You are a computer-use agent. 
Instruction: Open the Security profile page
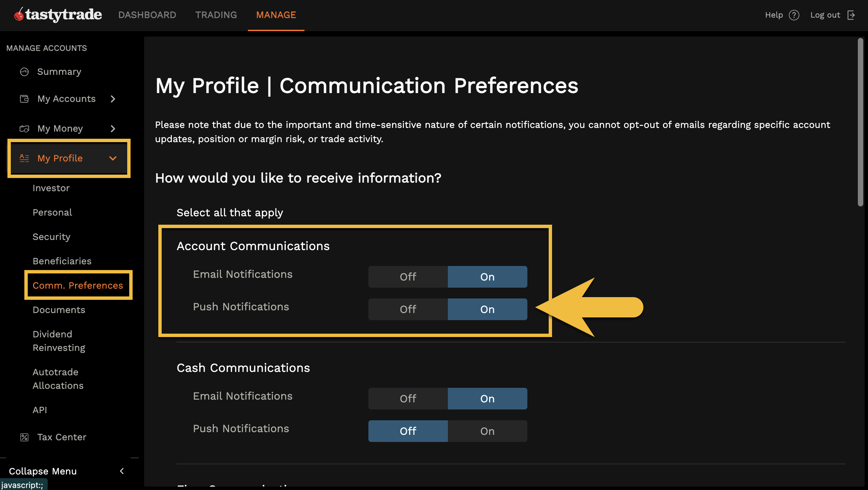(x=51, y=237)
